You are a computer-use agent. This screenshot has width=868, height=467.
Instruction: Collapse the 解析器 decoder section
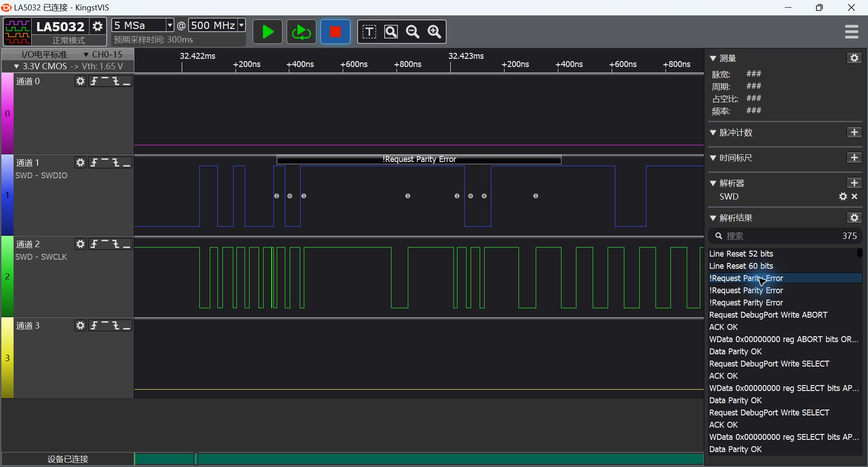(713, 183)
